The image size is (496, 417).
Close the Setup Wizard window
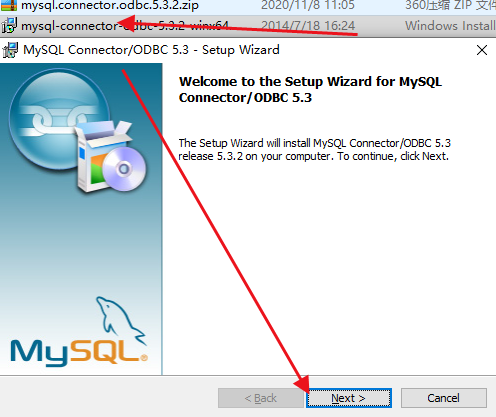[482, 50]
